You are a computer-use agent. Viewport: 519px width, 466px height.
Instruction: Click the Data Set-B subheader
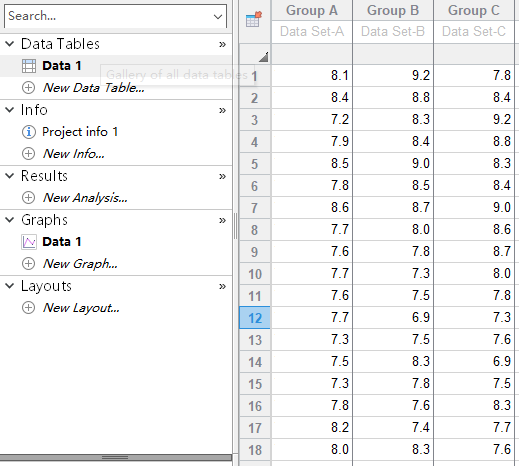[393, 32]
